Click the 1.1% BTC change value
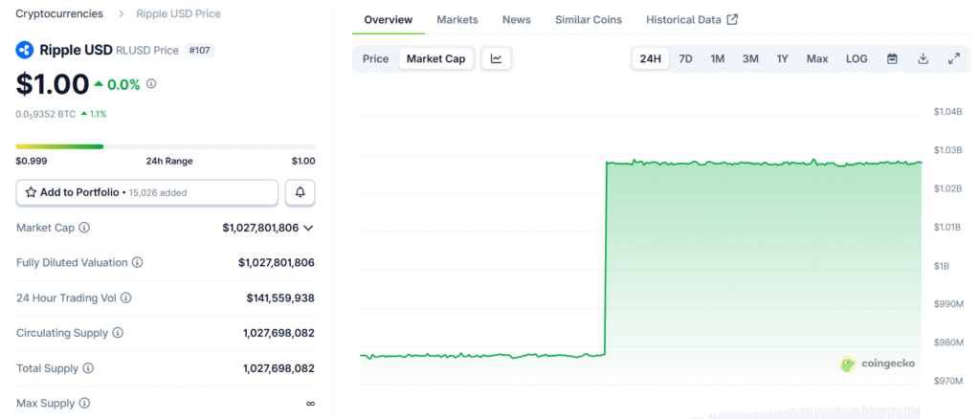980x419 pixels. tap(98, 114)
